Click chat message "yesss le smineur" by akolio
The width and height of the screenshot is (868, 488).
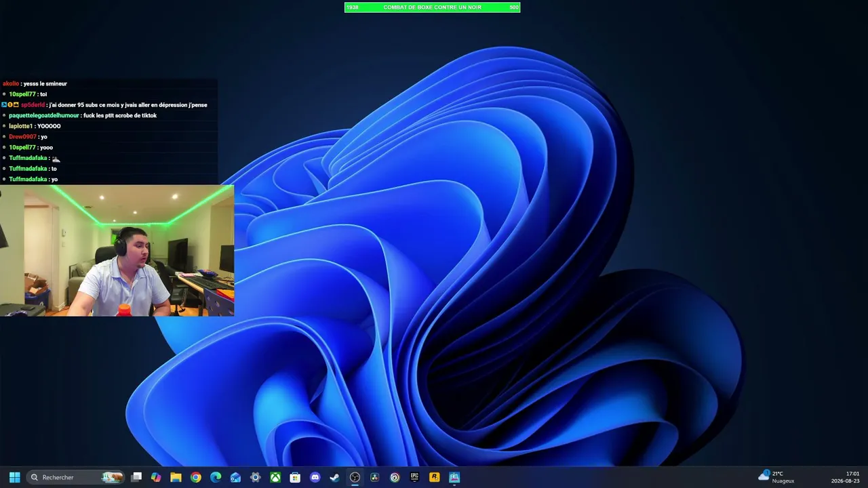point(45,83)
